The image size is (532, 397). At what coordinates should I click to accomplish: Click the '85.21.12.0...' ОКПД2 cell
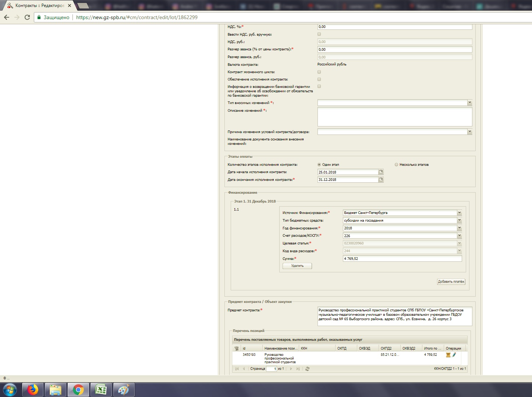tap(390, 355)
